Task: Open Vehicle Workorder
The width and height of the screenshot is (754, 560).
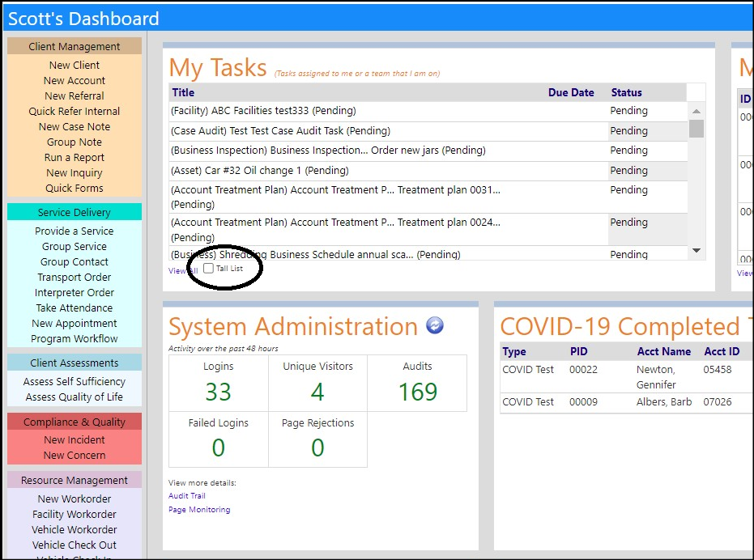Action: pos(75,529)
